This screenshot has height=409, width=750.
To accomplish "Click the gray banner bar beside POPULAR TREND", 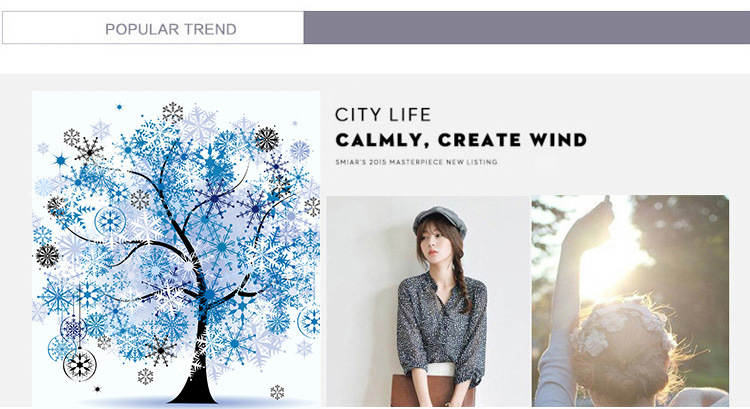I will (x=527, y=28).
